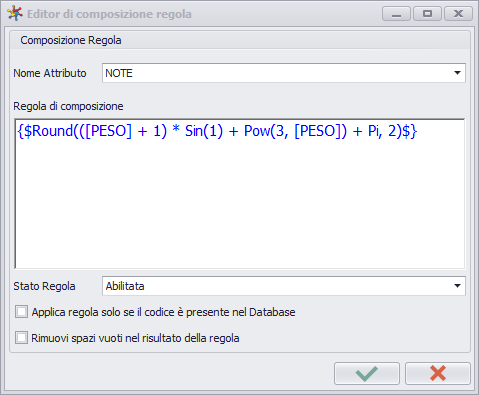Tick 'Rimuovi spazi vuoti nel risultato' checkbox
The height and width of the screenshot is (395, 479).
tap(21, 338)
